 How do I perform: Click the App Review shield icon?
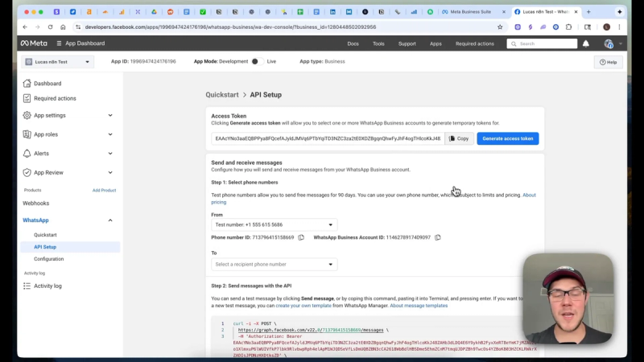pyautogui.click(x=27, y=172)
